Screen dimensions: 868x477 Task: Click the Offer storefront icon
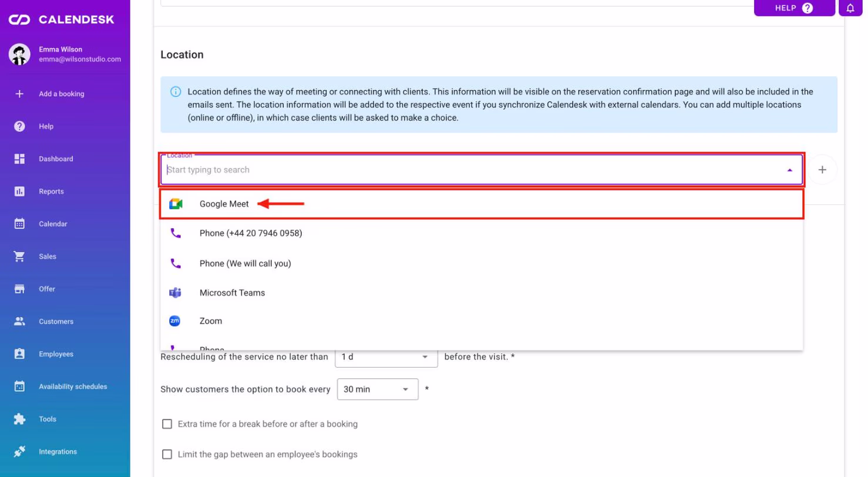point(19,289)
